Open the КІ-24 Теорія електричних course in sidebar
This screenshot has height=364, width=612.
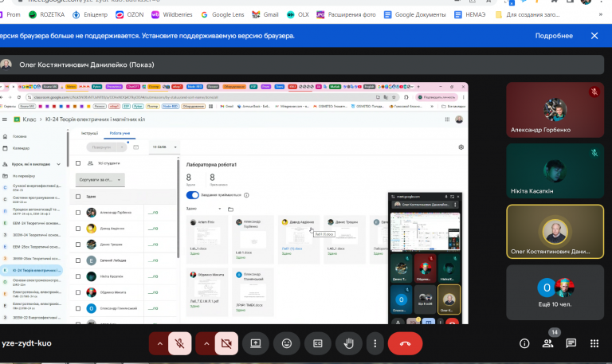(32, 270)
